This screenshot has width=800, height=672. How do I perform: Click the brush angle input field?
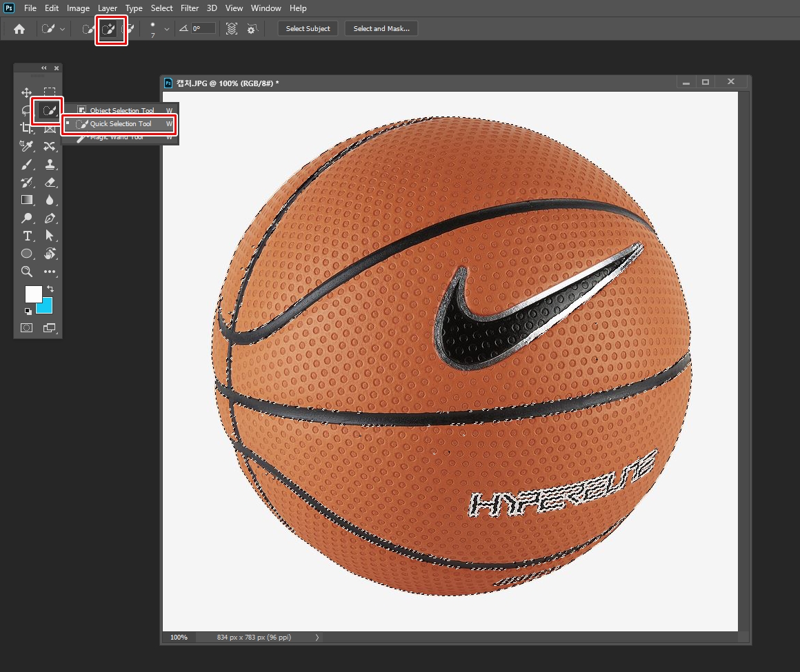pos(203,28)
